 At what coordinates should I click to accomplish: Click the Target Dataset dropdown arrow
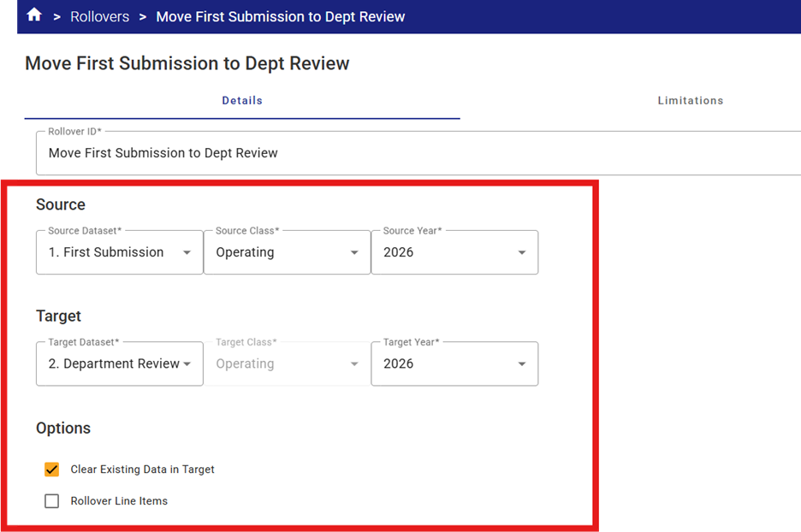pos(187,364)
